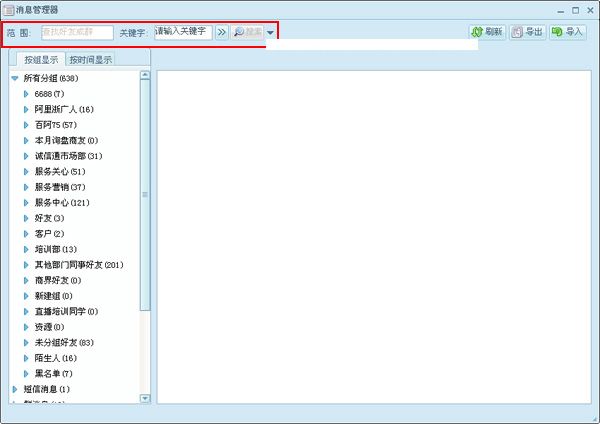Open the dropdown arrow beside the search button
The width and height of the screenshot is (600, 424).
[271, 33]
